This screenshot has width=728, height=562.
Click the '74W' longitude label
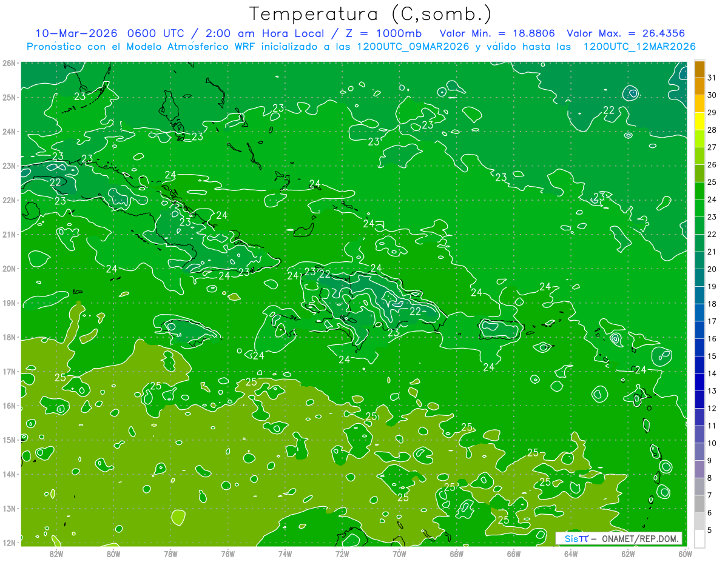coord(285,554)
